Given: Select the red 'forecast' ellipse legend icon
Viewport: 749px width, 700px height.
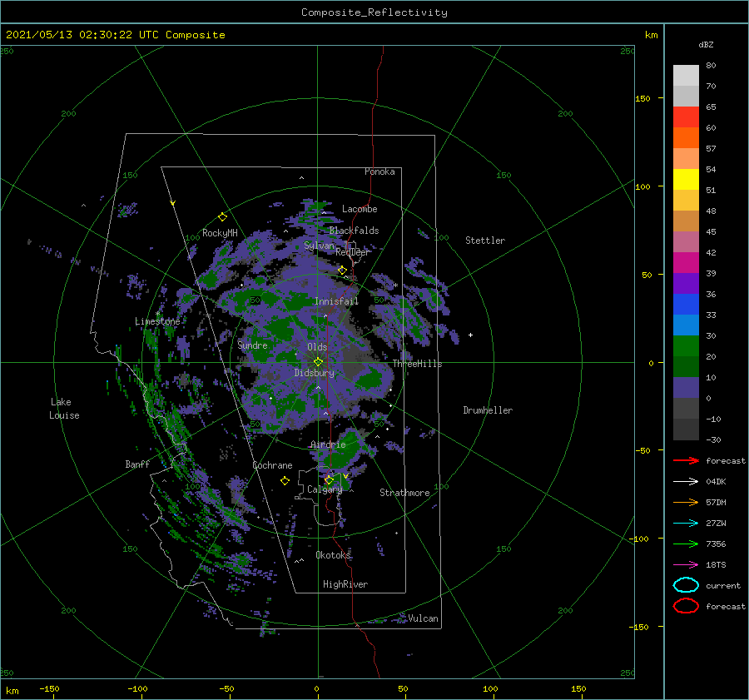Looking at the screenshot, I should click(686, 606).
